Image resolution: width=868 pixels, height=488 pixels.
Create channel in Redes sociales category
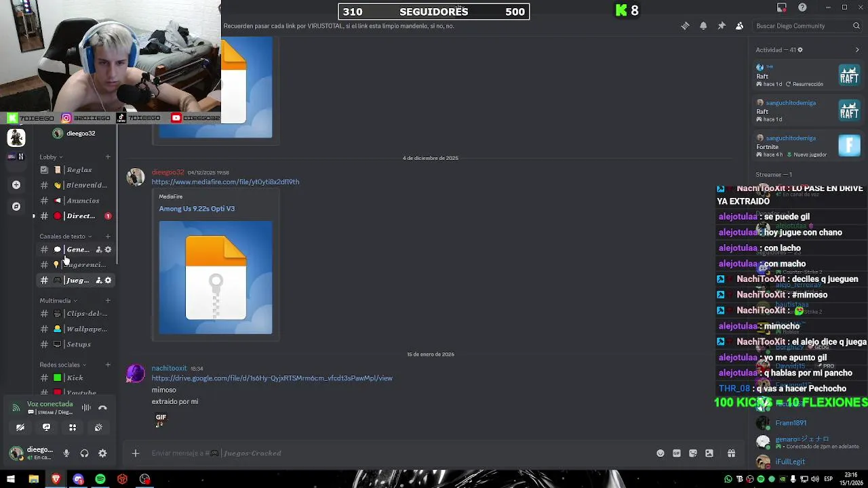(x=108, y=365)
